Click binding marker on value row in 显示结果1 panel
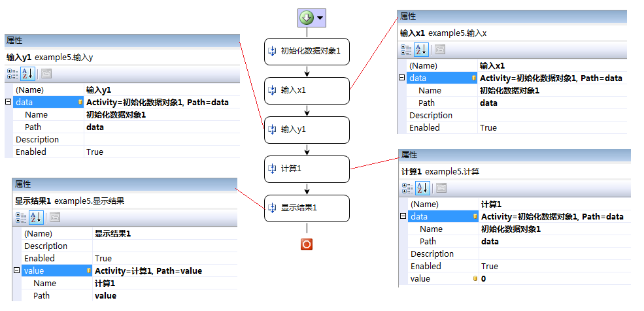This screenshot has height=311, width=644. 89,270
